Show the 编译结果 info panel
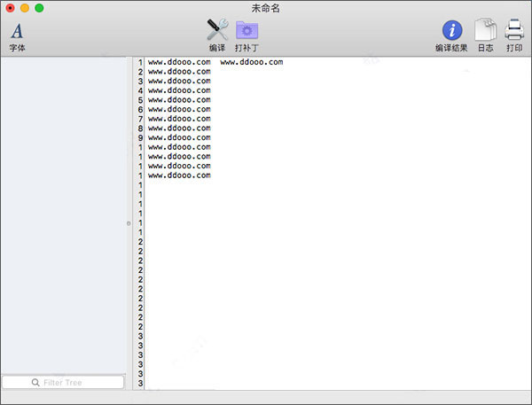 pyautogui.click(x=451, y=36)
